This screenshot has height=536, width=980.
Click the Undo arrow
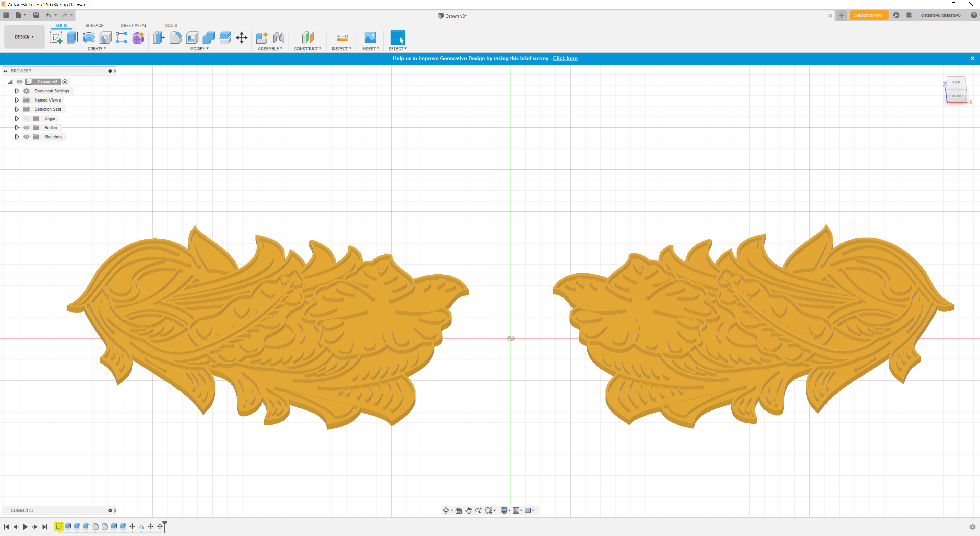coord(48,15)
